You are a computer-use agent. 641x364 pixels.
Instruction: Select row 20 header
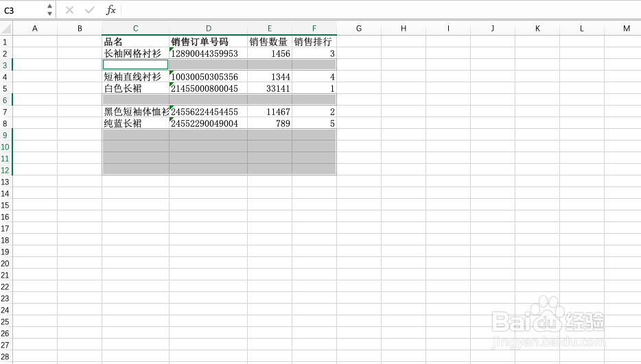tap(5, 263)
